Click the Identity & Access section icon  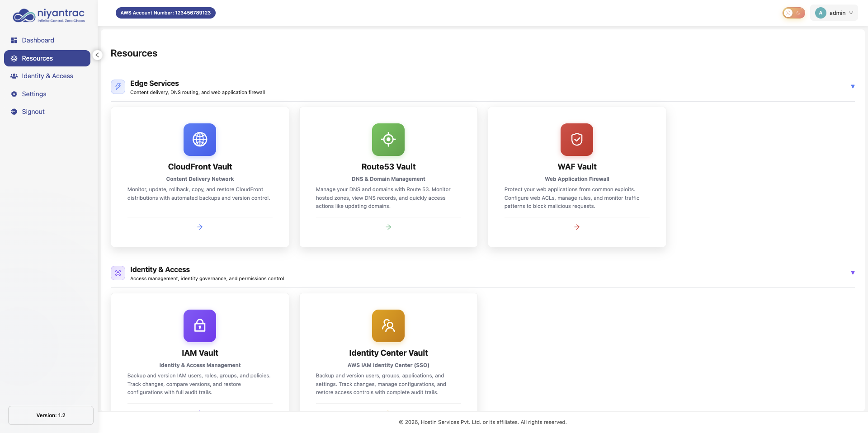coord(118,273)
